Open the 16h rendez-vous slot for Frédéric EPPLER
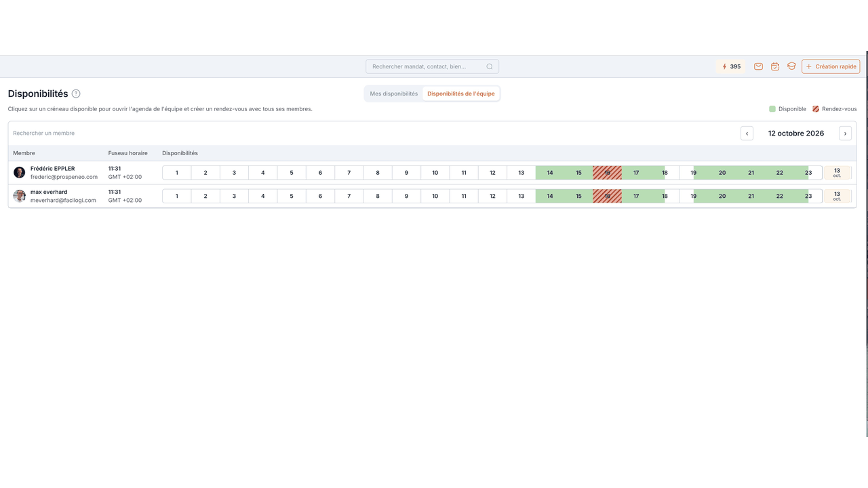The height and width of the screenshot is (488, 868). 608,173
